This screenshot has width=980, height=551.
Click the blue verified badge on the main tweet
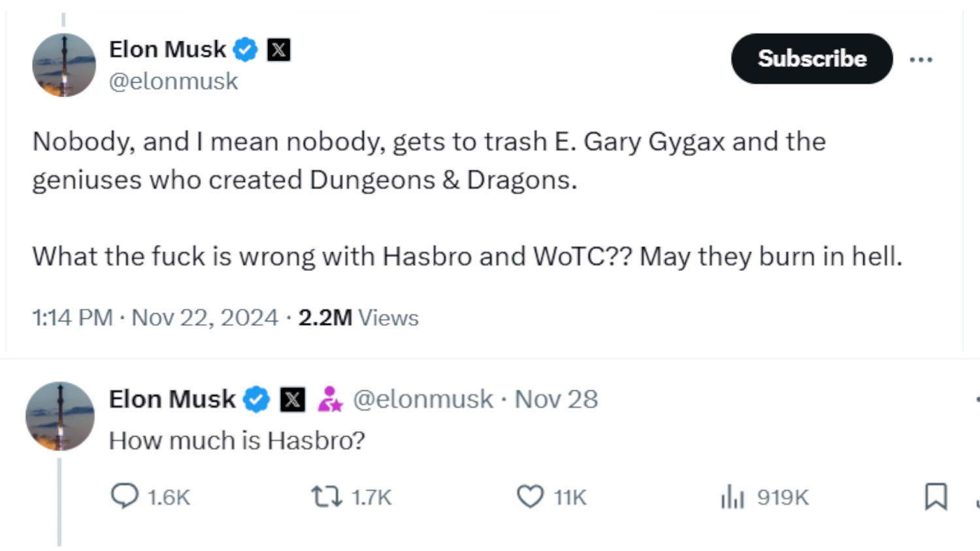coord(246,50)
